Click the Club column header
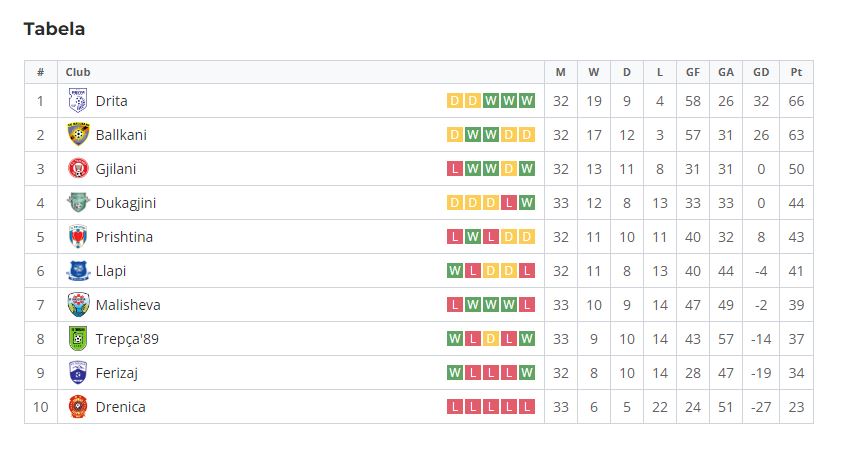The height and width of the screenshot is (462, 855). pos(78,72)
